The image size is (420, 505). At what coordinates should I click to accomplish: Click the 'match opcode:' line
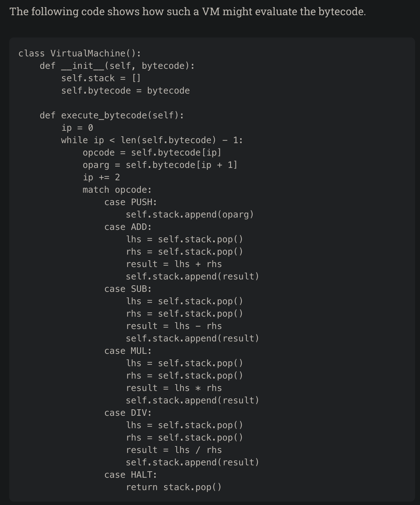[x=117, y=190]
